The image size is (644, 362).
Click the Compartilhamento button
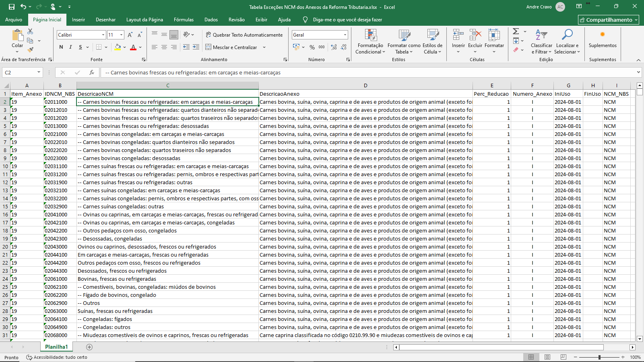tap(608, 20)
